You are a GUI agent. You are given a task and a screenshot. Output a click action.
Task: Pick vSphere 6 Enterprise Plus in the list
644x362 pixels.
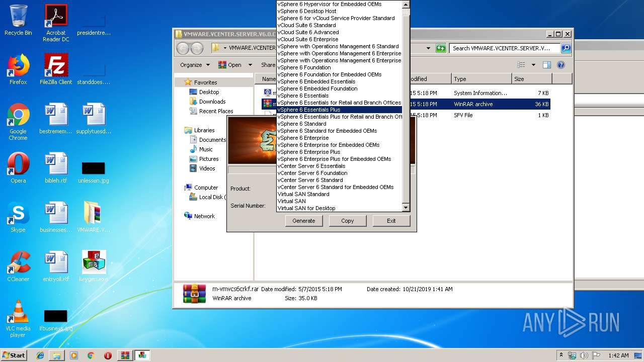(x=340, y=152)
